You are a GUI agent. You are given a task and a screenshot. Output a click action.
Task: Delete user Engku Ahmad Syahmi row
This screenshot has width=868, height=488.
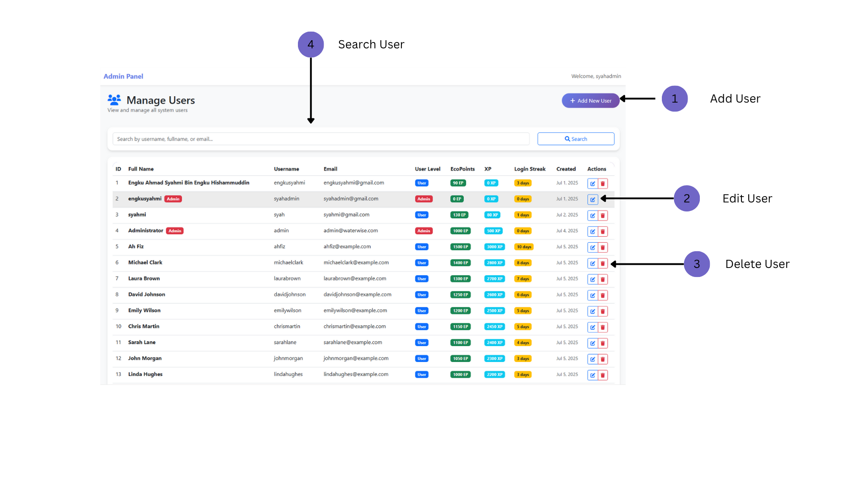603,183
